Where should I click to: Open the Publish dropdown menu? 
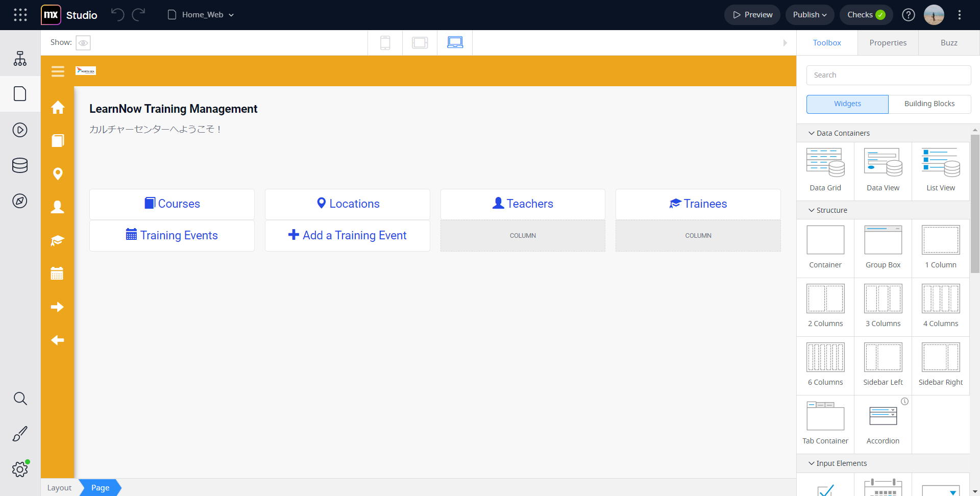[x=810, y=15]
